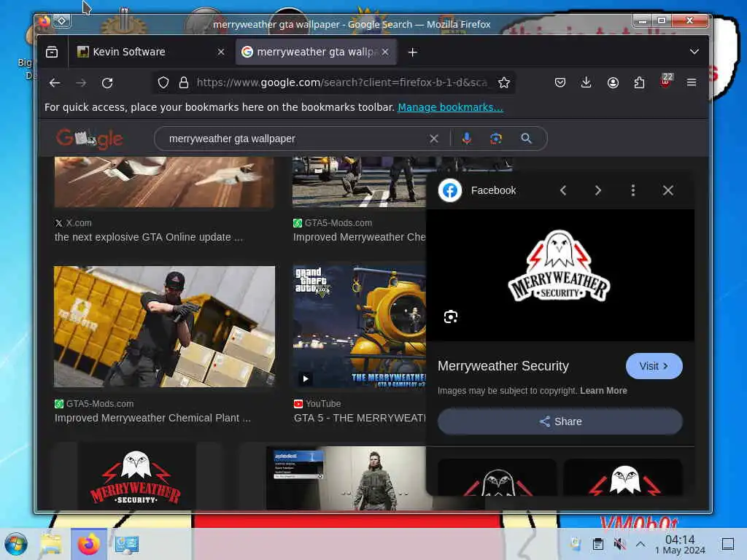Expand the hidden tray icons chevron

pyautogui.click(x=640, y=544)
